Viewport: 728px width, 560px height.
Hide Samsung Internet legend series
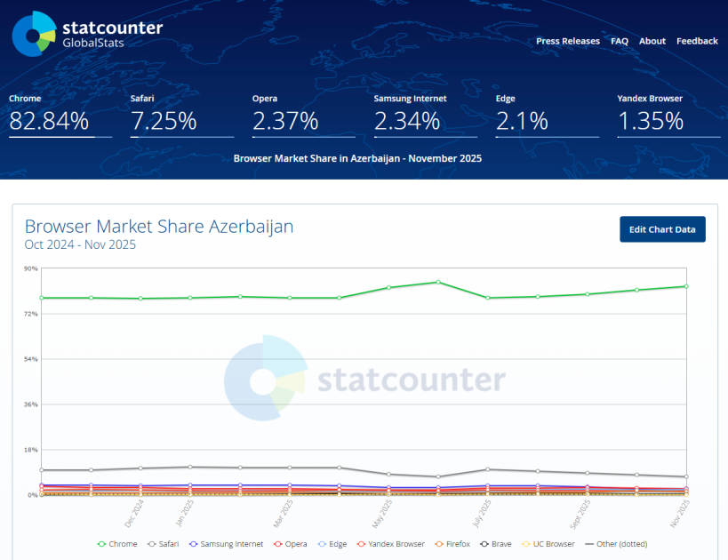[x=224, y=544]
